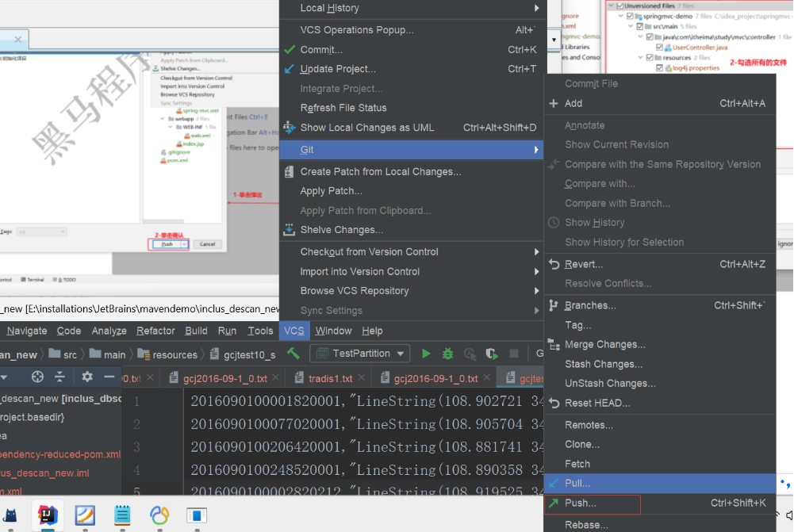Click the main breadcrumb folder

pos(108,355)
